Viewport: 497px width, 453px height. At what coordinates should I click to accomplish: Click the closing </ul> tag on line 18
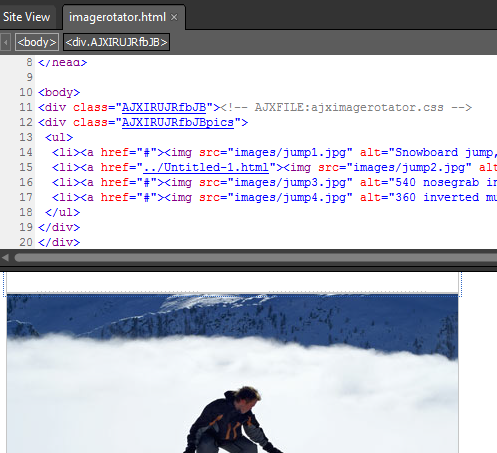pos(62,212)
